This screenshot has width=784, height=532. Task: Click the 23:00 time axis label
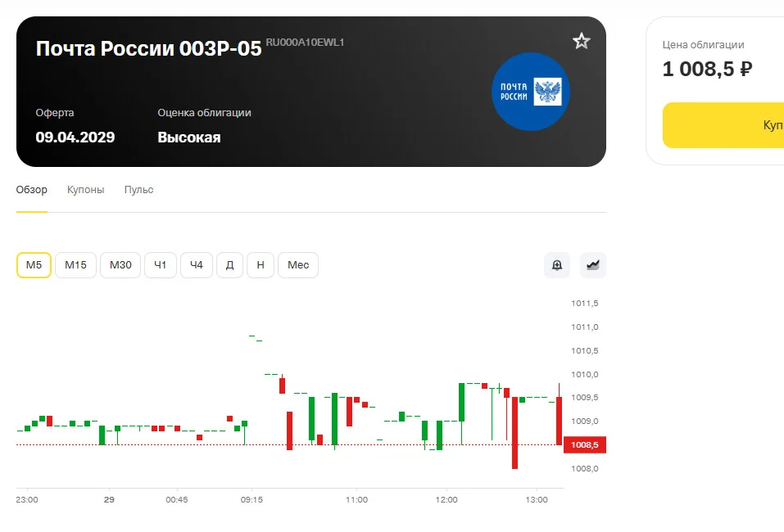tap(27, 499)
